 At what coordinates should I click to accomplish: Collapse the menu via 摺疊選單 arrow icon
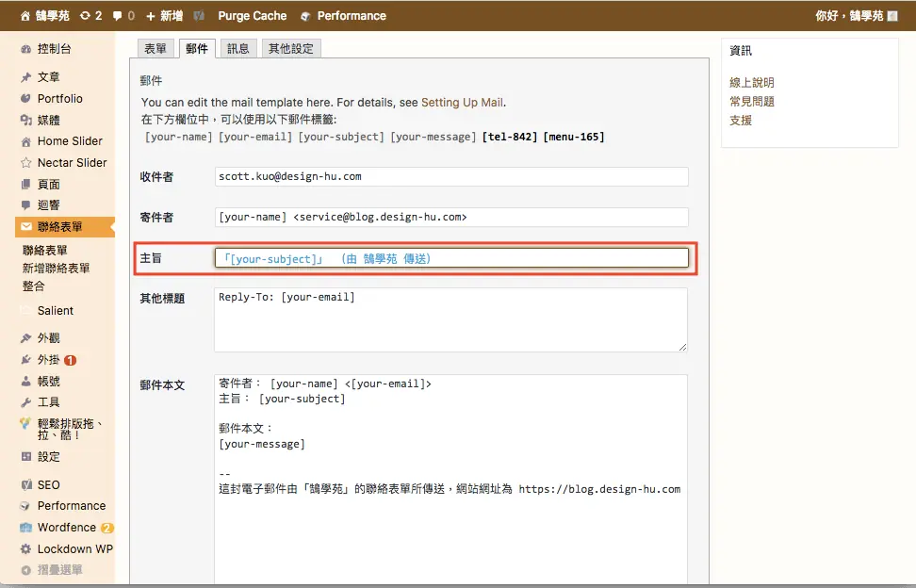pyautogui.click(x=25, y=570)
